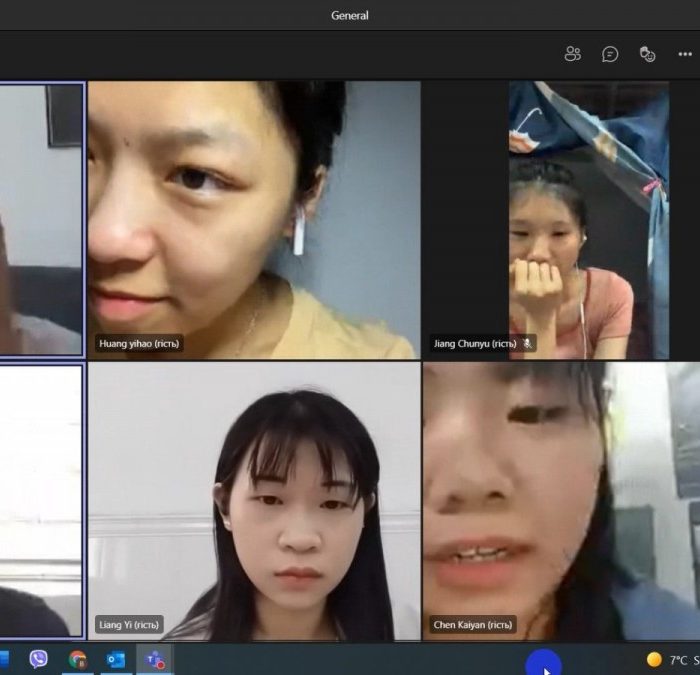The image size is (700, 675).
Task: Open Outlook from the taskbar
Action: click(x=115, y=659)
